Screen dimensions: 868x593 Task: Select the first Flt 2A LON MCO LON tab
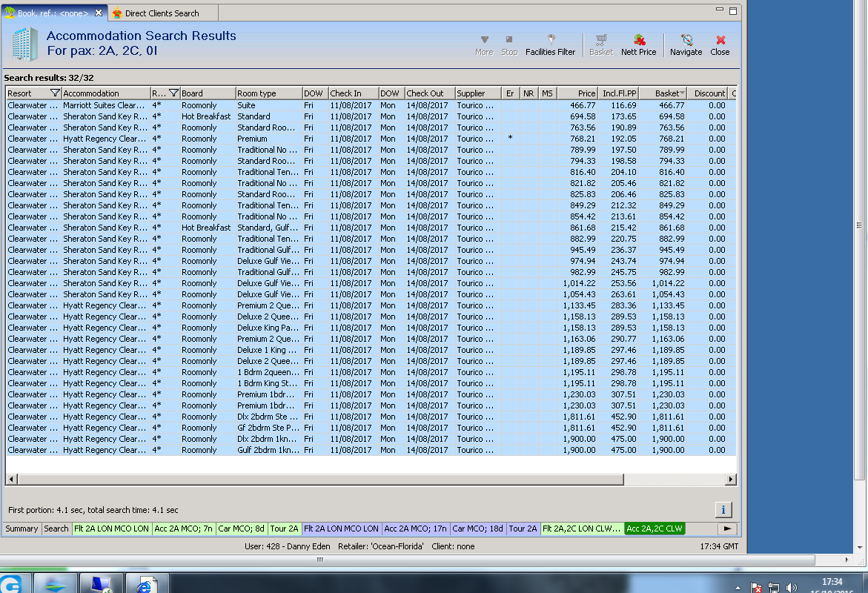tap(111, 529)
